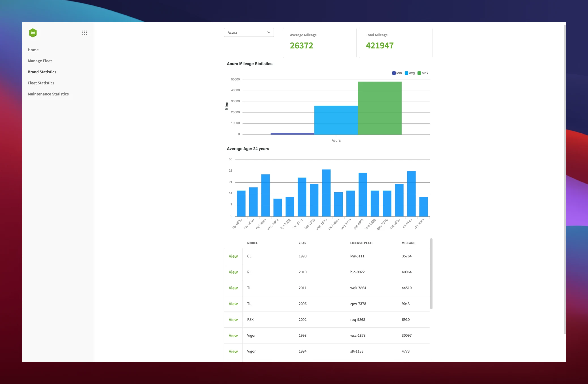Click the age bar for pgi-4609
Viewport: 588px width, 384px height.
[x=363, y=195]
